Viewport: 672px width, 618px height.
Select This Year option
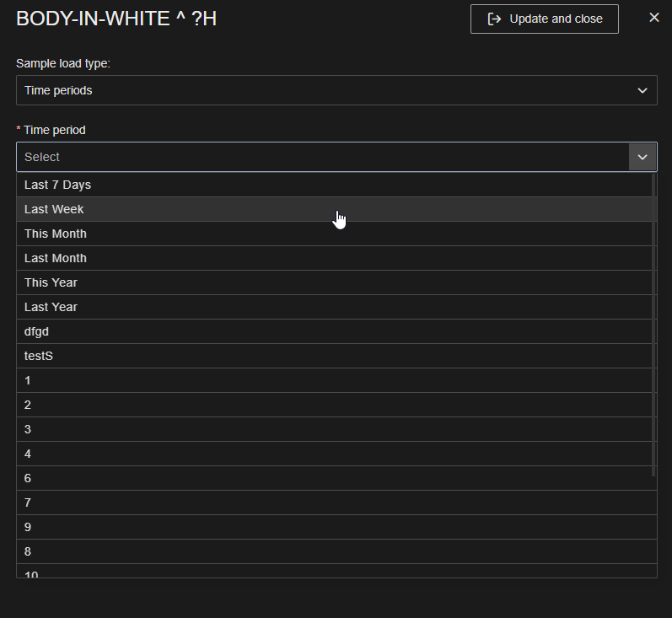pos(51,282)
